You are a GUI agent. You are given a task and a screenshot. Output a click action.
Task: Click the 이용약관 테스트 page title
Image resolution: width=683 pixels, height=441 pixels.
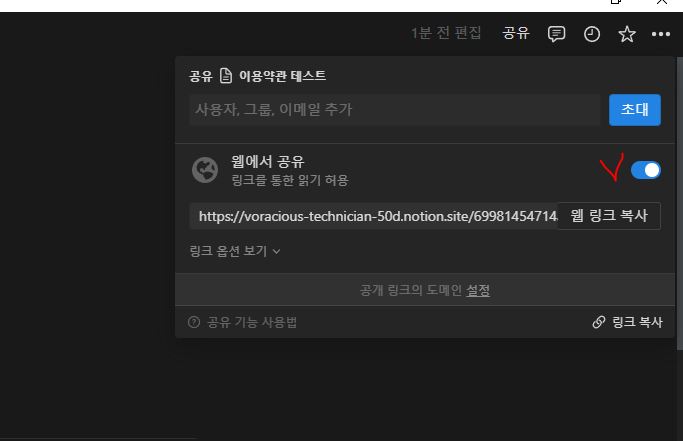pyautogui.click(x=282, y=76)
